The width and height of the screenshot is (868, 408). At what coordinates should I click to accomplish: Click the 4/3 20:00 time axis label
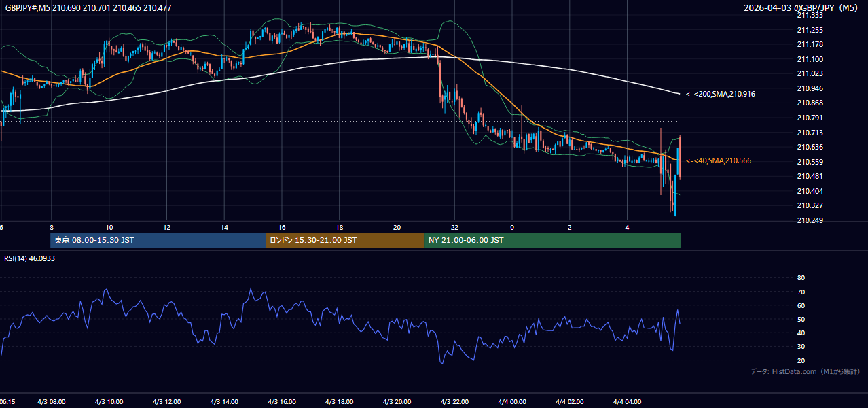[397, 402]
